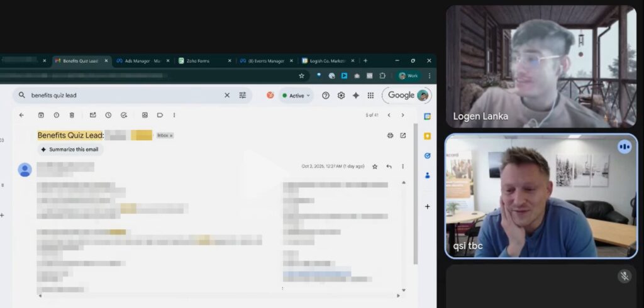Open Gmail settings gear icon
The image size is (644, 308).
(x=341, y=96)
